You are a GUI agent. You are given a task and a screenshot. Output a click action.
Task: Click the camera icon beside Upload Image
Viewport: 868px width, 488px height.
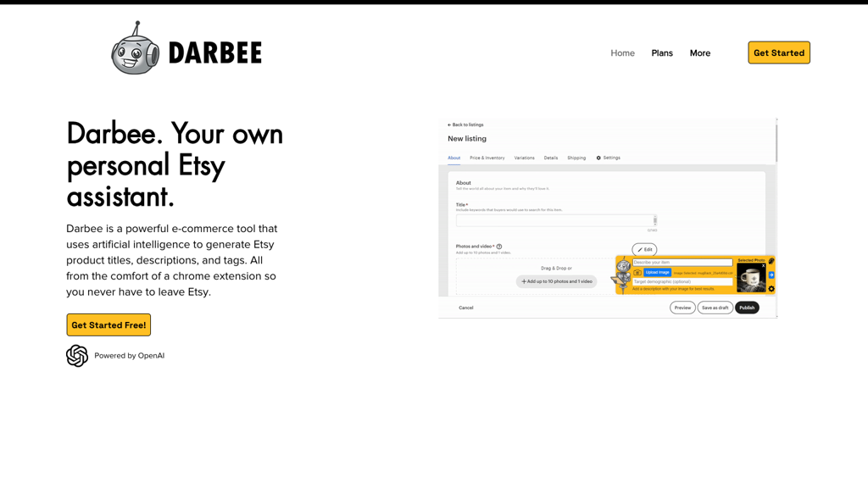tap(637, 273)
